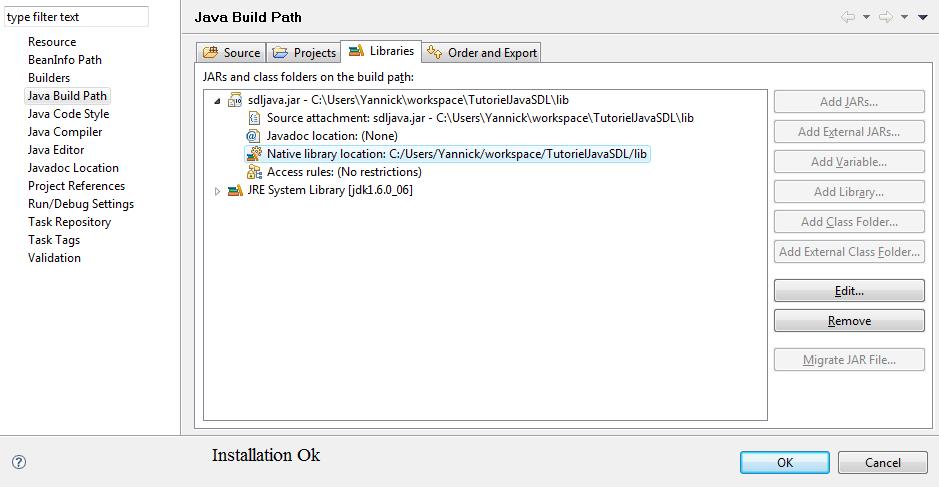This screenshot has height=487, width=939.
Task: Click the sdljava.jar archive icon
Action: pos(235,100)
